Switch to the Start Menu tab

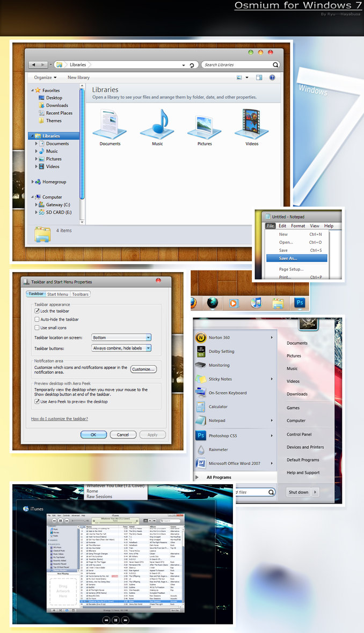tap(57, 294)
